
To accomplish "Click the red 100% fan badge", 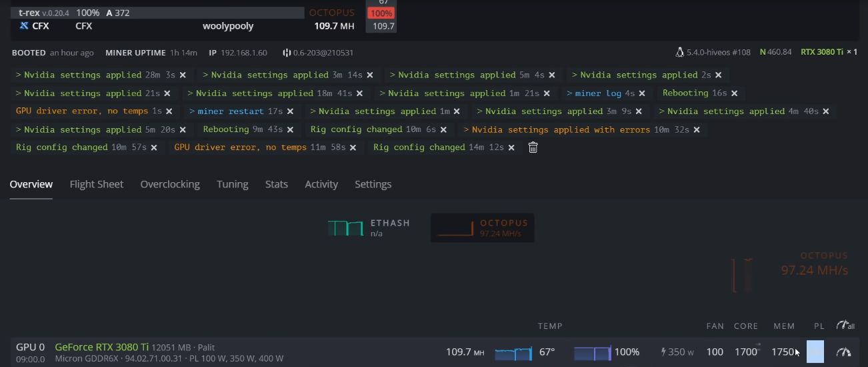I will pyautogui.click(x=381, y=13).
